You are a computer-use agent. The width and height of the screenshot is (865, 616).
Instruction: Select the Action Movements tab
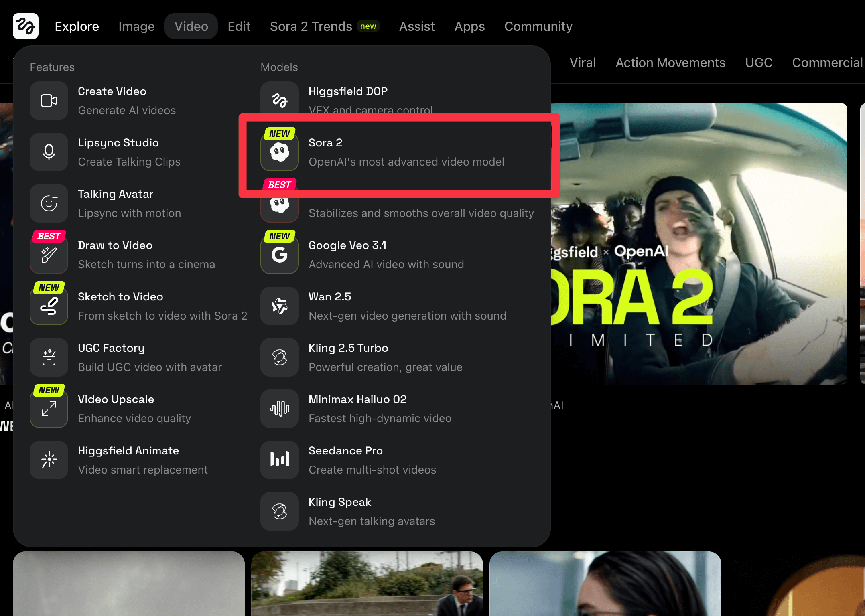pos(670,63)
